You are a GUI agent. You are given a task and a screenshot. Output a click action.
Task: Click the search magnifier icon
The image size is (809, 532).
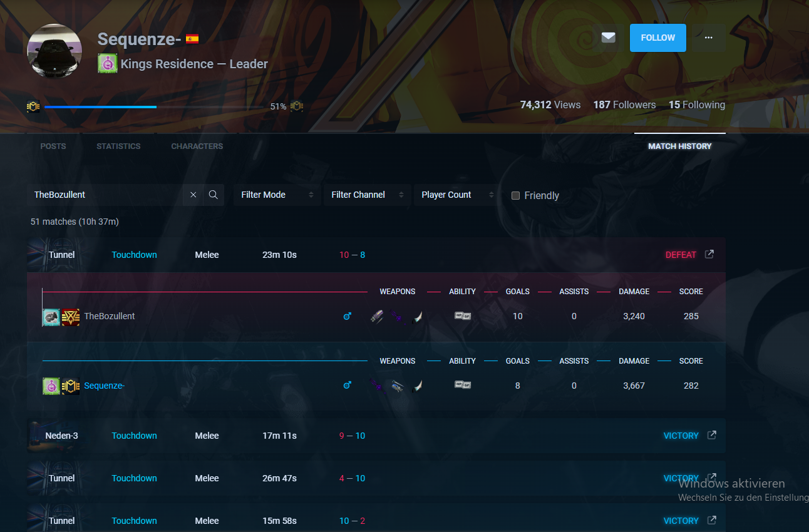[x=213, y=195]
